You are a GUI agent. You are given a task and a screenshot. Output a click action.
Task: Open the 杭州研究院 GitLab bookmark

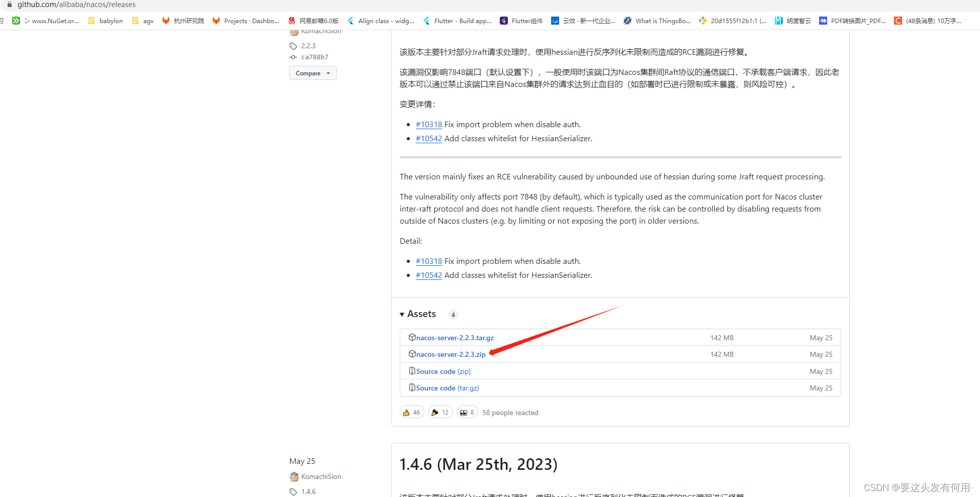(x=183, y=21)
